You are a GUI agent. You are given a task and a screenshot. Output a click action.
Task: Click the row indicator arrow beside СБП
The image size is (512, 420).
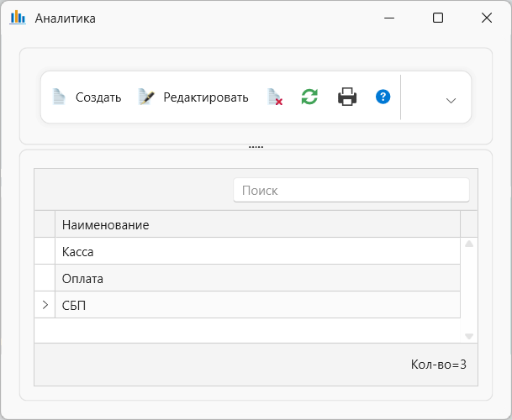[45, 305]
